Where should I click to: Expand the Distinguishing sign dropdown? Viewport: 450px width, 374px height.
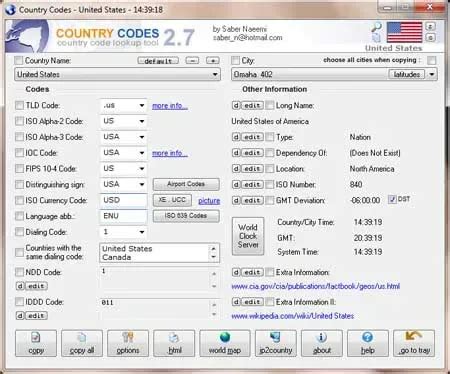tap(142, 184)
